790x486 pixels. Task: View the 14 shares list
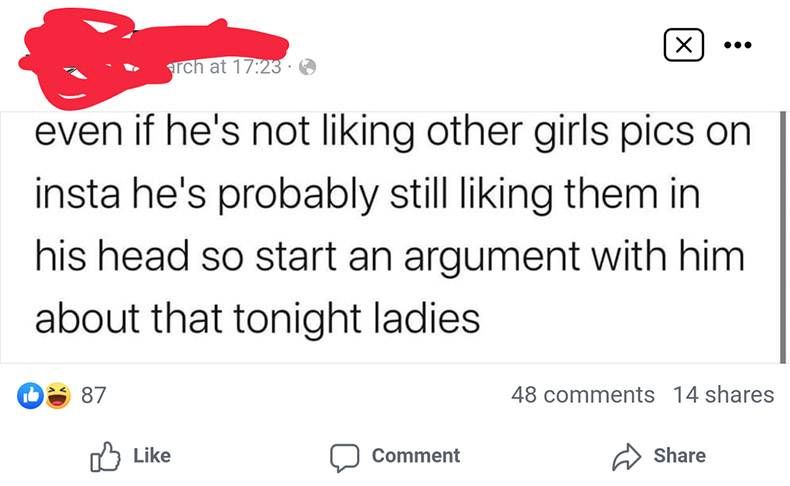click(x=724, y=395)
